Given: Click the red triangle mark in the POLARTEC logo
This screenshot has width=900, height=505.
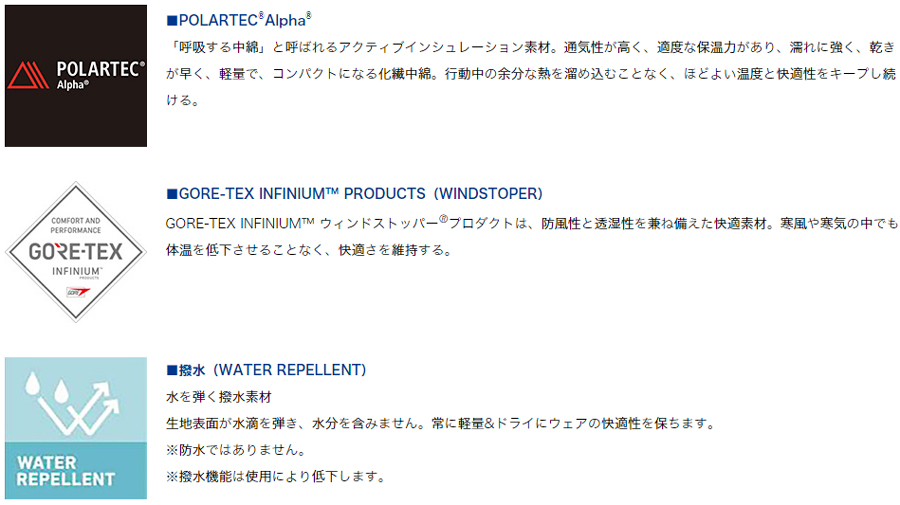Looking at the screenshot, I should [28, 75].
